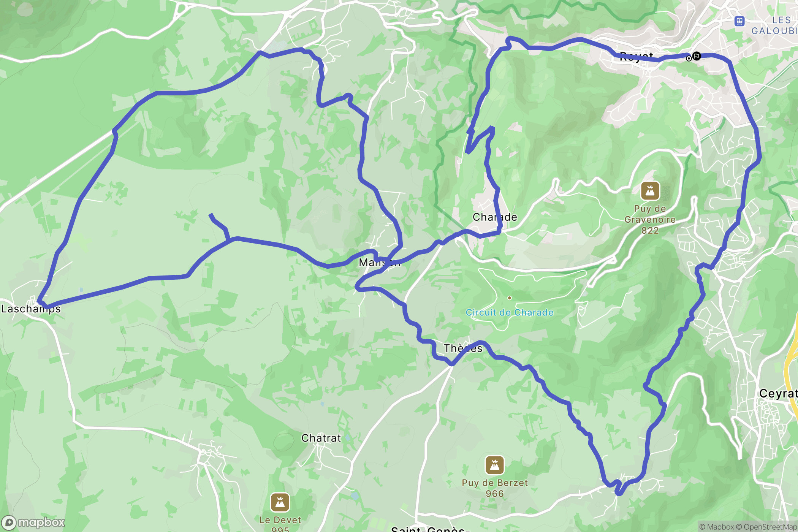Click the Manson village label
Screen dimensions: 798x532
[x=380, y=263]
